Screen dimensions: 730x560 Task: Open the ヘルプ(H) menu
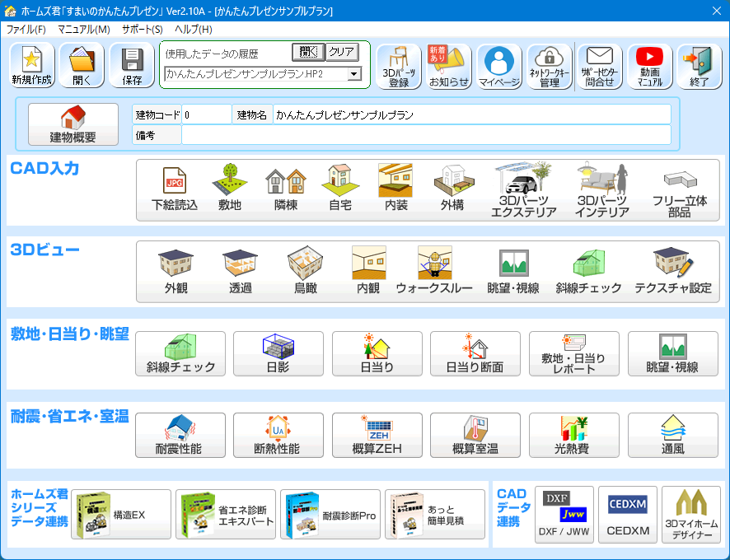pos(193,29)
